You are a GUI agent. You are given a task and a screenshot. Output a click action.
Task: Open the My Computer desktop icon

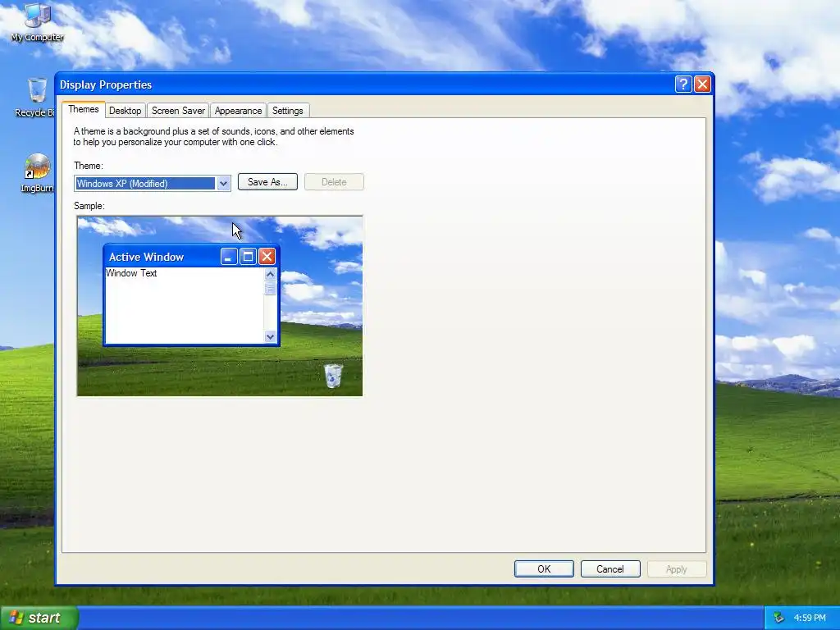click(37, 22)
